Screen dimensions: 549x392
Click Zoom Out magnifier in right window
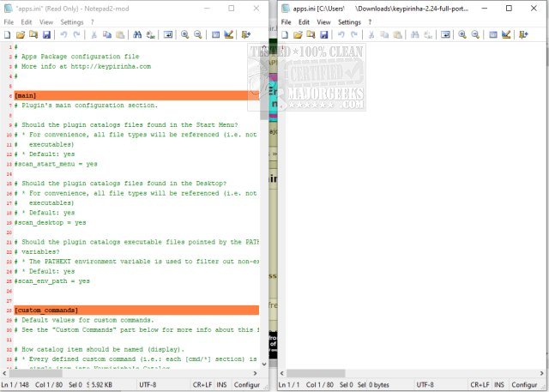(x=475, y=34)
